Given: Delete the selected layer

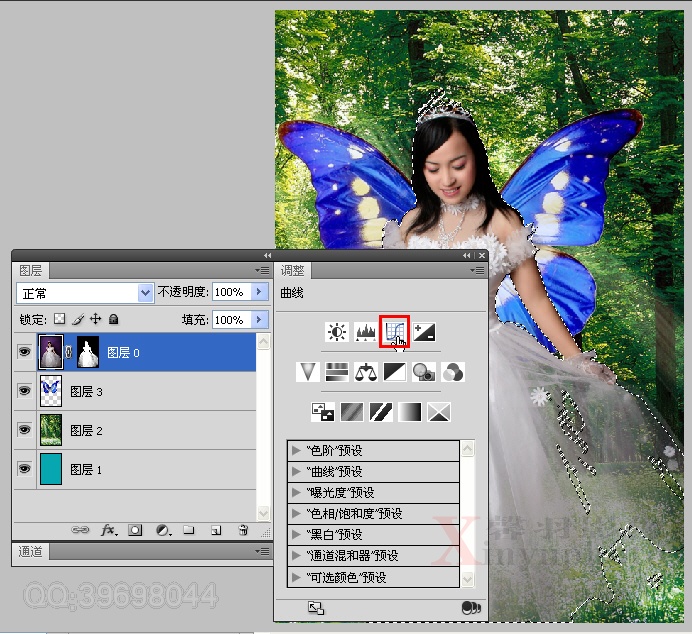Looking at the screenshot, I should click(x=243, y=529).
